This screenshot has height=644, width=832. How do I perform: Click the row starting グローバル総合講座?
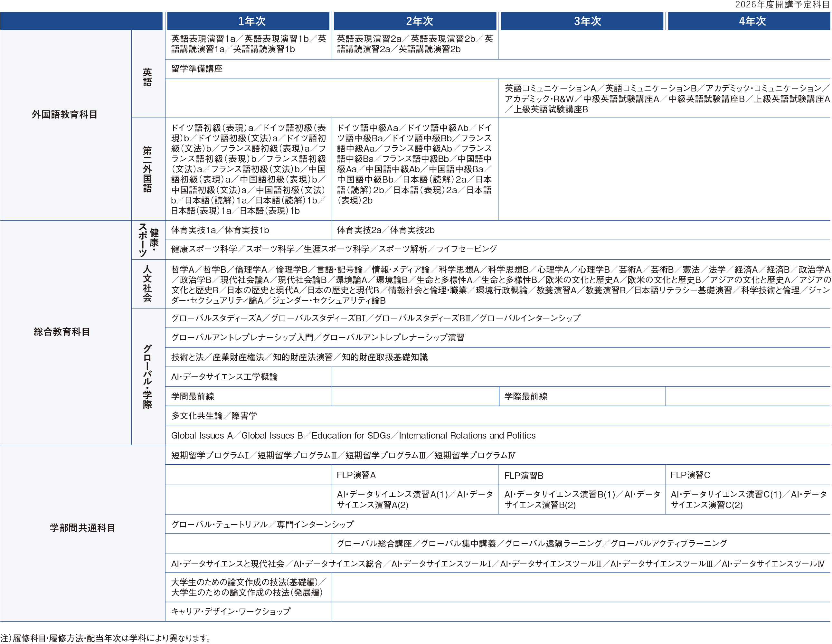tap(581, 544)
